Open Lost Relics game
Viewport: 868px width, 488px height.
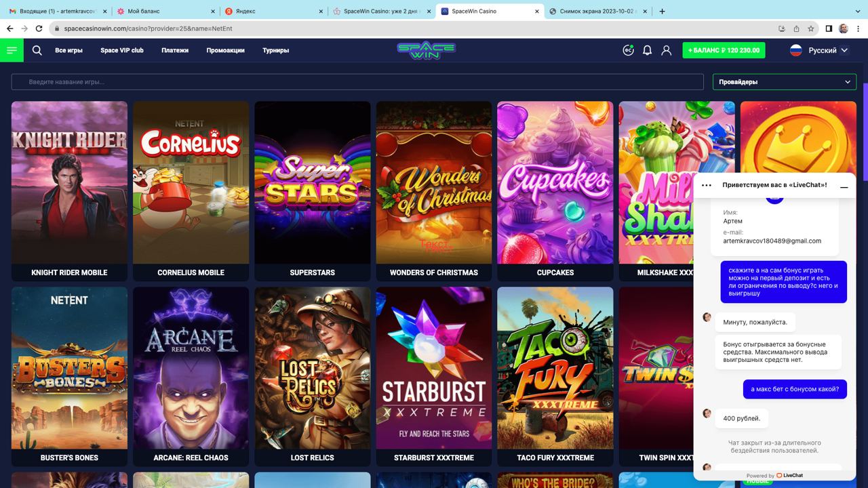(312, 376)
